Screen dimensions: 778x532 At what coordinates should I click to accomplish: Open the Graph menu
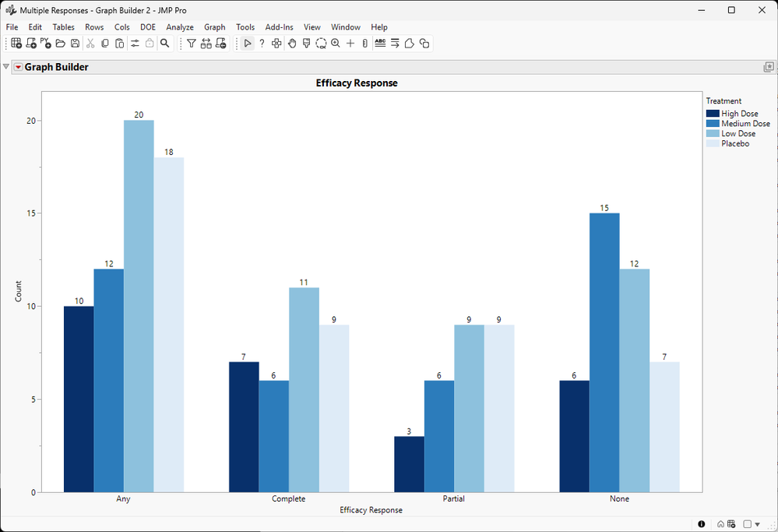(x=215, y=27)
